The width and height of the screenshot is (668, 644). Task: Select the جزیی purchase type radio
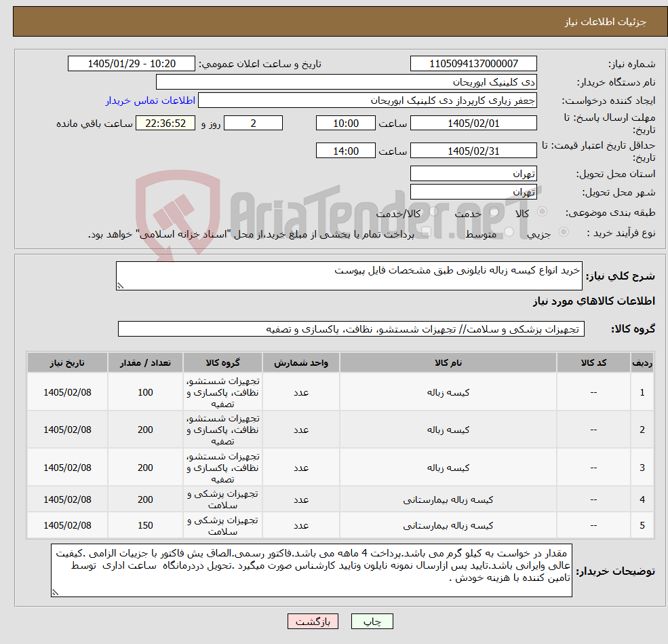coord(563,232)
